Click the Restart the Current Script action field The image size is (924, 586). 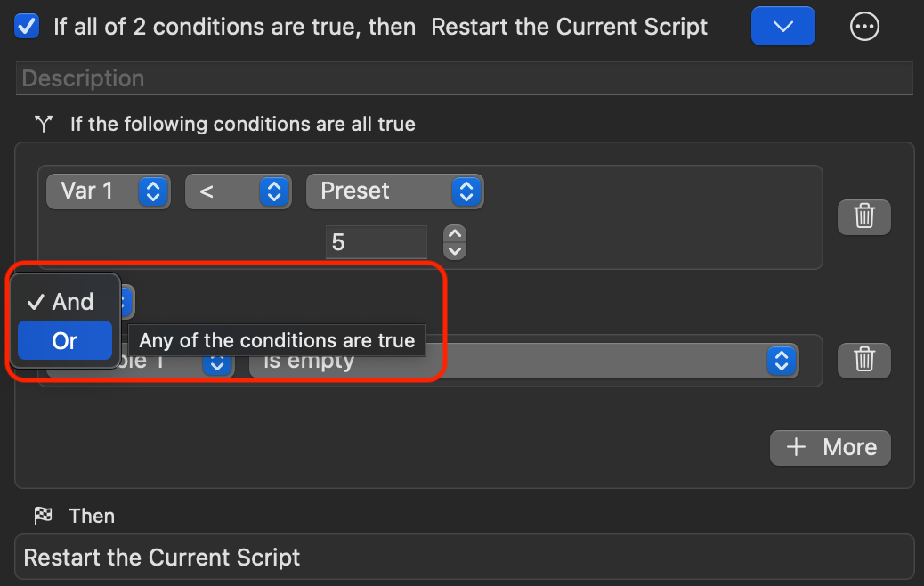[463, 558]
